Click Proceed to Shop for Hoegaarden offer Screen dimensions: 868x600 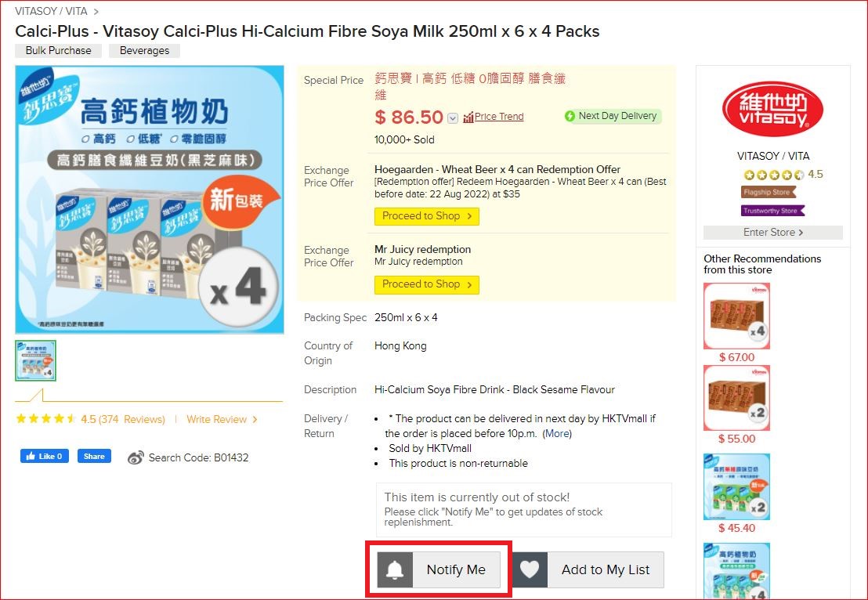(x=426, y=216)
